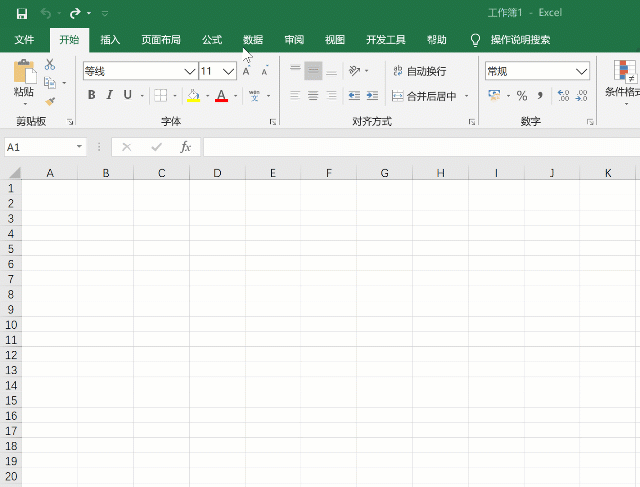The width and height of the screenshot is (640, 487).
Task: Switch to the 插入 ribbon tab
Action: pyautogui.click(x=110, y=40)
